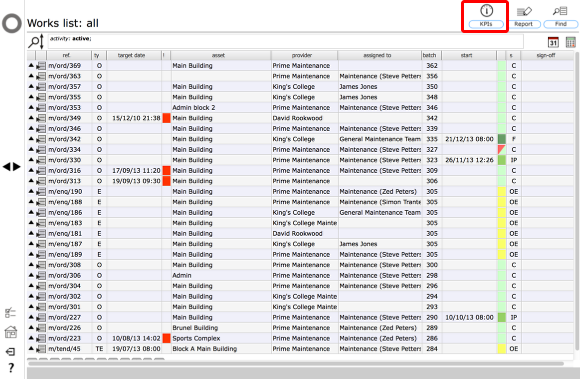
Task: Open document icon for m/ord/355
Action: tap(41, 97)
